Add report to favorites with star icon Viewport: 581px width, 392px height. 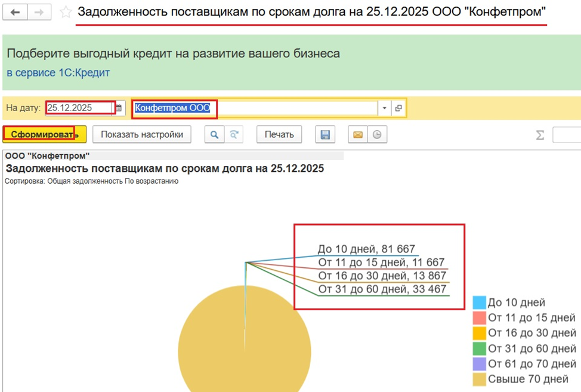click(66, 12)
